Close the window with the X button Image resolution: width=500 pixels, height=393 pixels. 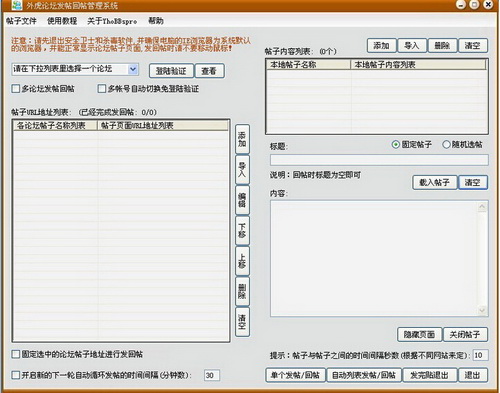click(488, 5)
